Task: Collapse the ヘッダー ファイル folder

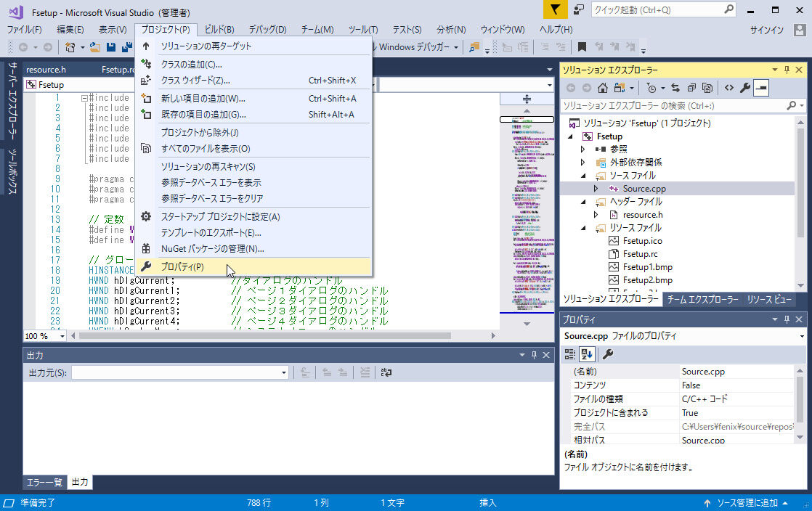Action: [x=584, y=201]
